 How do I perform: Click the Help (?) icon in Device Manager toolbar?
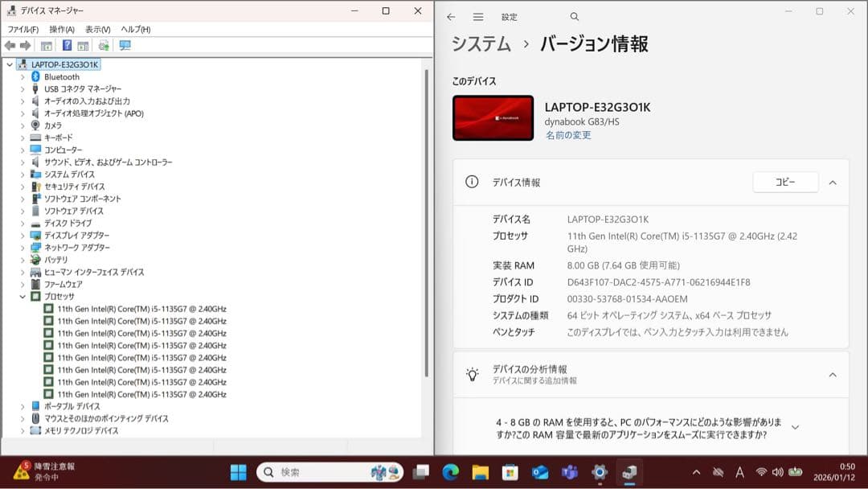click(68, 46)
